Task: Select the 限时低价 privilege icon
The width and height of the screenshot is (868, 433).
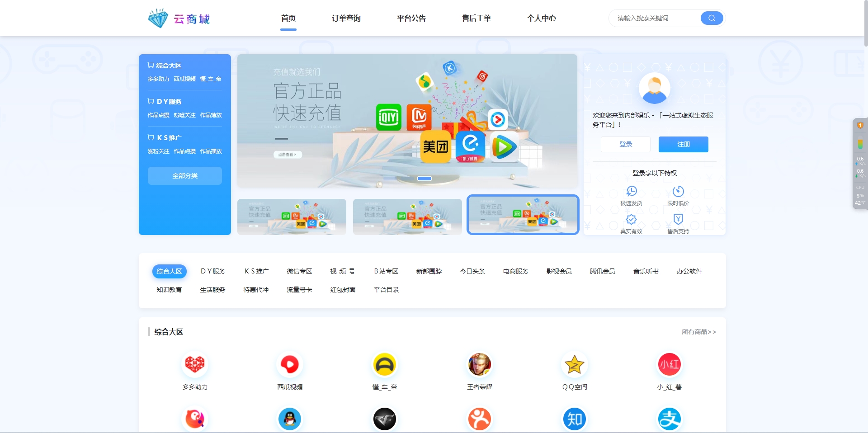Action: pyautogui.click(x=678, y=191)
